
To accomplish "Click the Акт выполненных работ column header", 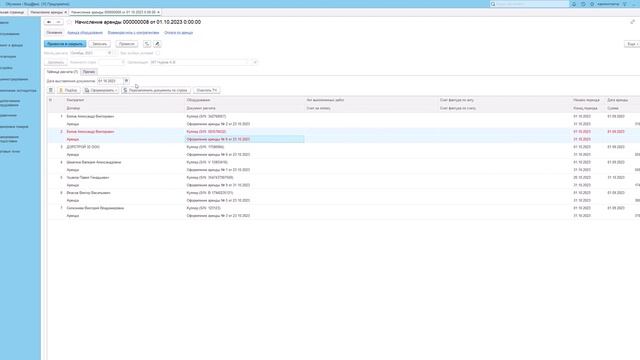I will (x=325, y=100).
